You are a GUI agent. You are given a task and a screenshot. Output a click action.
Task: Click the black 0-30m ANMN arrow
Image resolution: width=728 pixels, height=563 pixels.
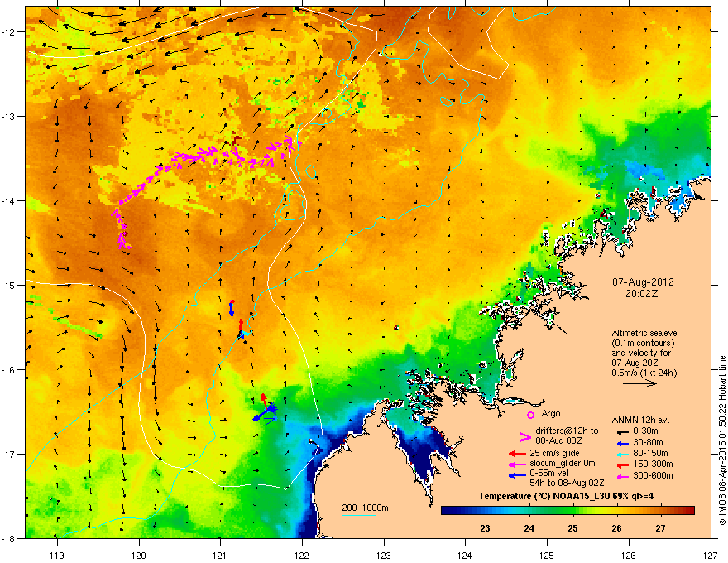click(621, 431)
